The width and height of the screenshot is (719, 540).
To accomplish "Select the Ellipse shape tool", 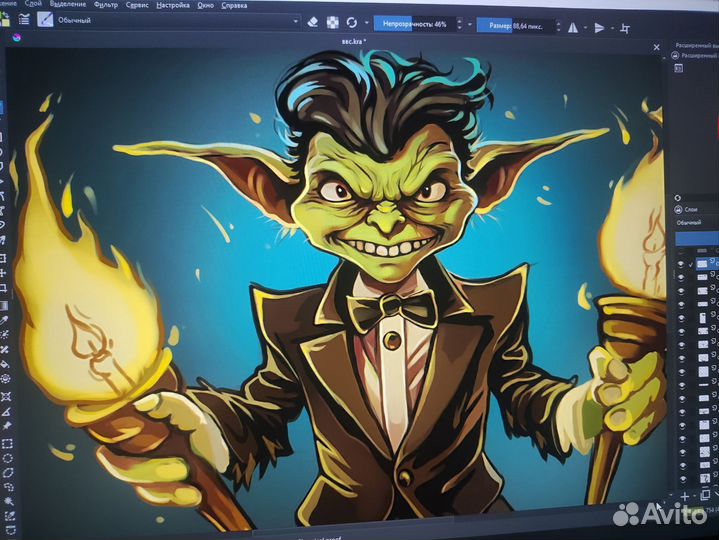I will point(1,152).
